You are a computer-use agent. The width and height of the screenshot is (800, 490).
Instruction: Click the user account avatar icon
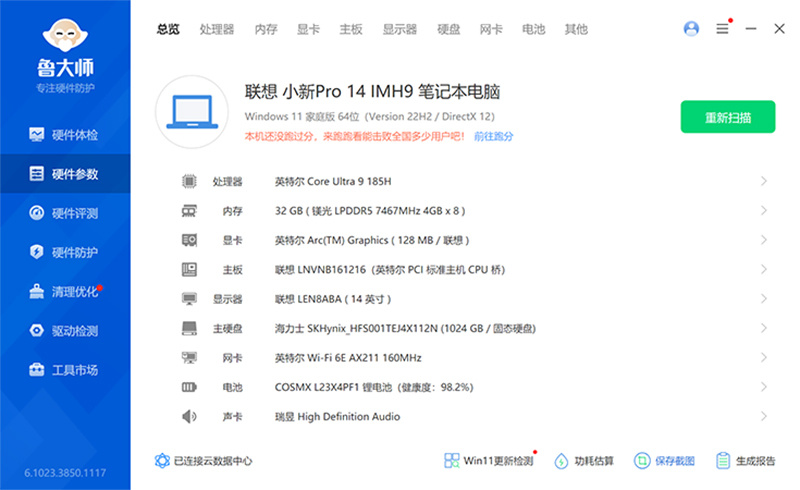coord(691,29)
